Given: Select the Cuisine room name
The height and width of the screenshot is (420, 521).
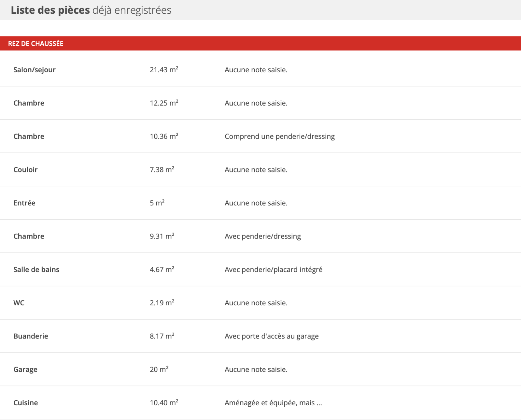Looking at the screenshot, I should coord(26,403).
